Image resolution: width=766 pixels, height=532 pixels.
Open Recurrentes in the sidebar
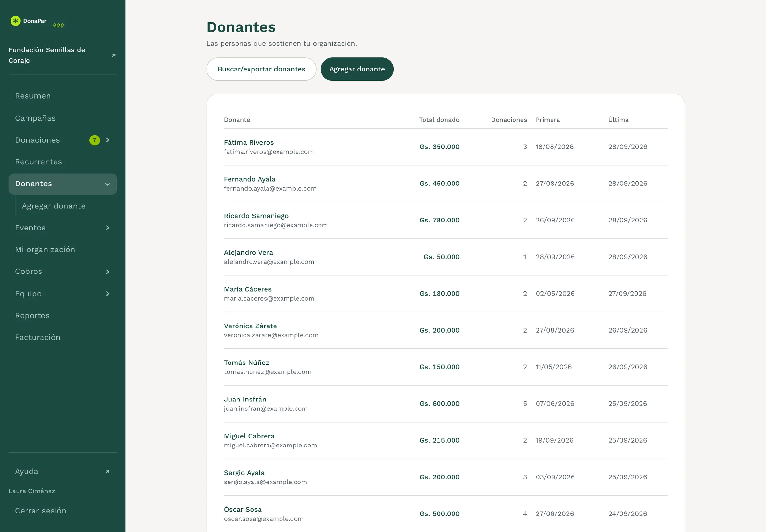tap(63, 162)
